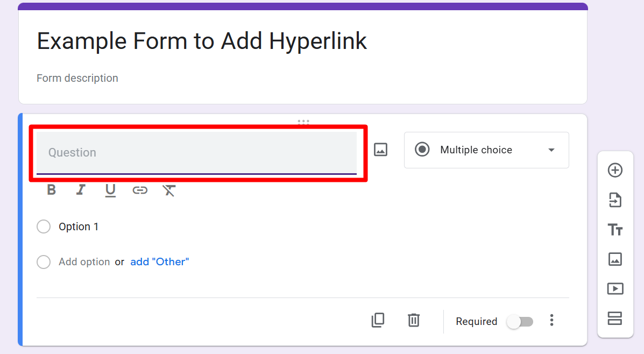644x354 pixels.
Task: Click the add "Other" link
Action: [160, 262]
